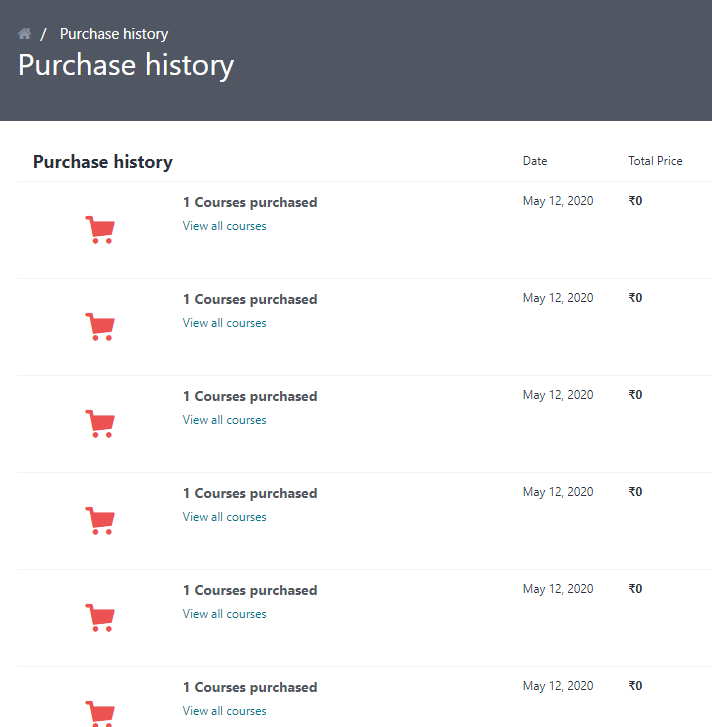This screenshot has height=727, width=712.
Task: Open "View all courses" for fourth purchase
Action: [224, 517]
